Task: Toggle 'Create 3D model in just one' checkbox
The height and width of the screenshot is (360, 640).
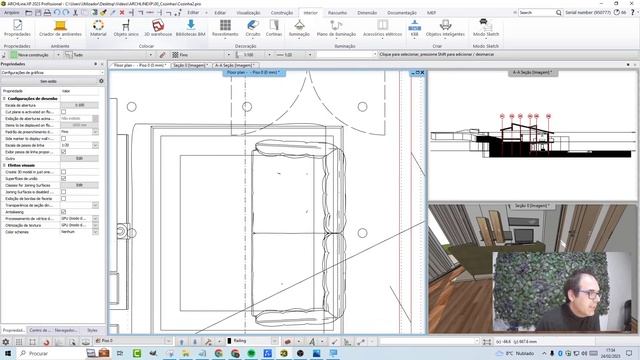Action: (63, 172)
